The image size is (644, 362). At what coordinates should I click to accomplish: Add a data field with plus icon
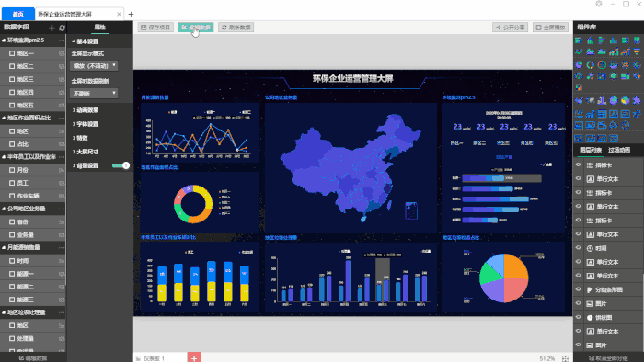coord(52,28)
